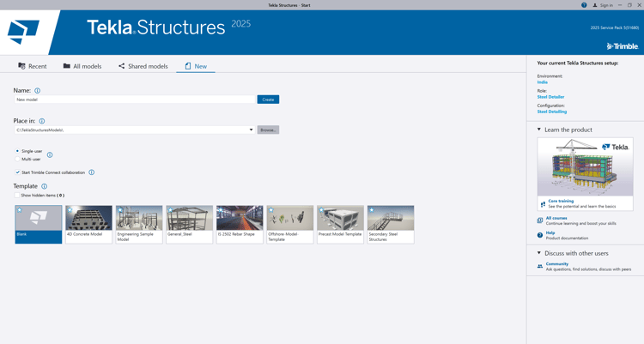Toggle Start Trimble Connect collaboration checkbox
Screen dimensions: 644x344
click(x=17, y=172)
